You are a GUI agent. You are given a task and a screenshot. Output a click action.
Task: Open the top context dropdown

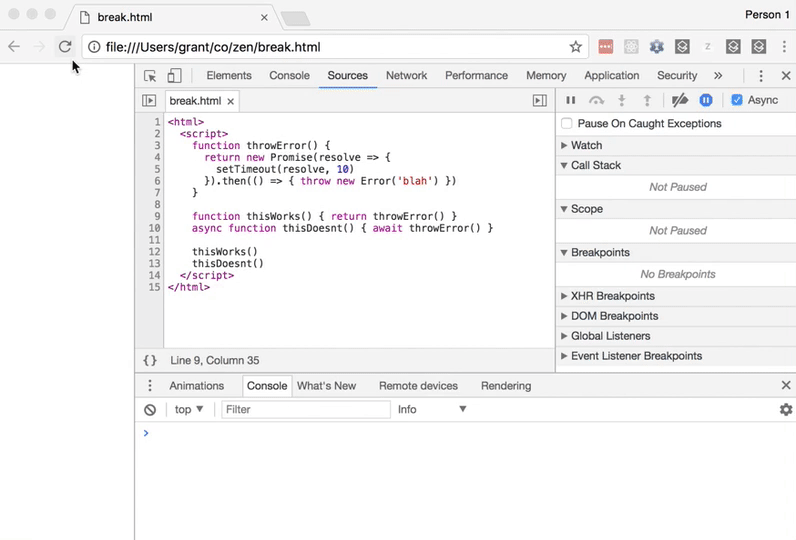pos(189,410)
